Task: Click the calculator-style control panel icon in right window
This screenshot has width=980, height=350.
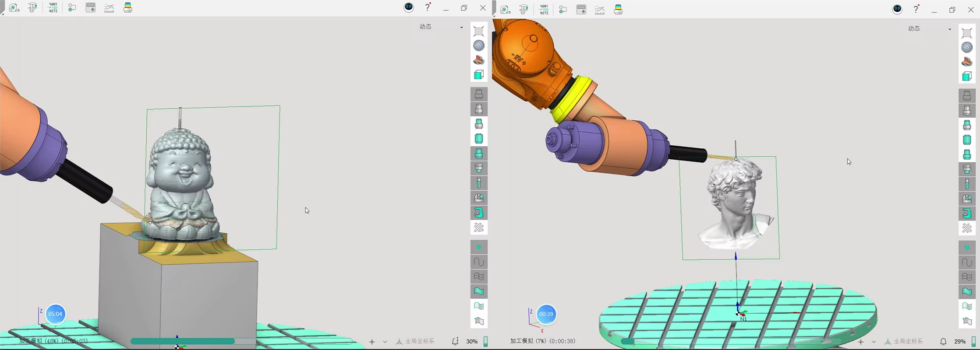Action: click(581, 10)
